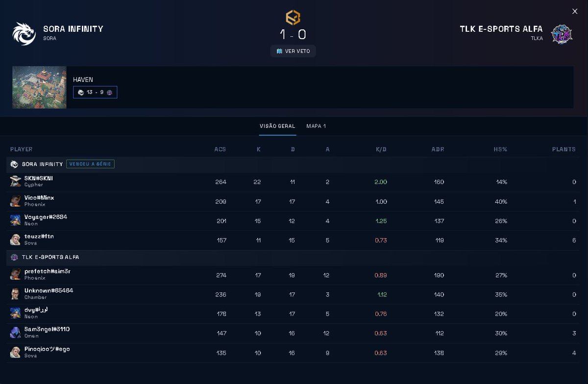Sort by the K column header

click(x=259, y=149)
